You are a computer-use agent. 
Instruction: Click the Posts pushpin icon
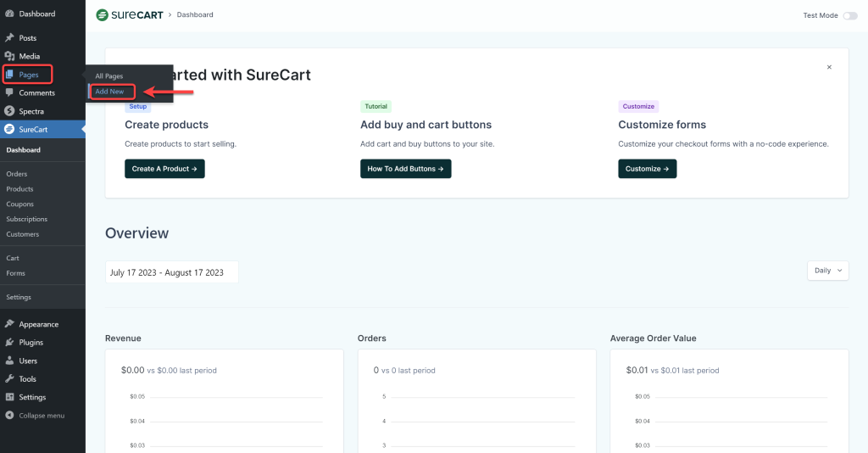pos(9,37)
